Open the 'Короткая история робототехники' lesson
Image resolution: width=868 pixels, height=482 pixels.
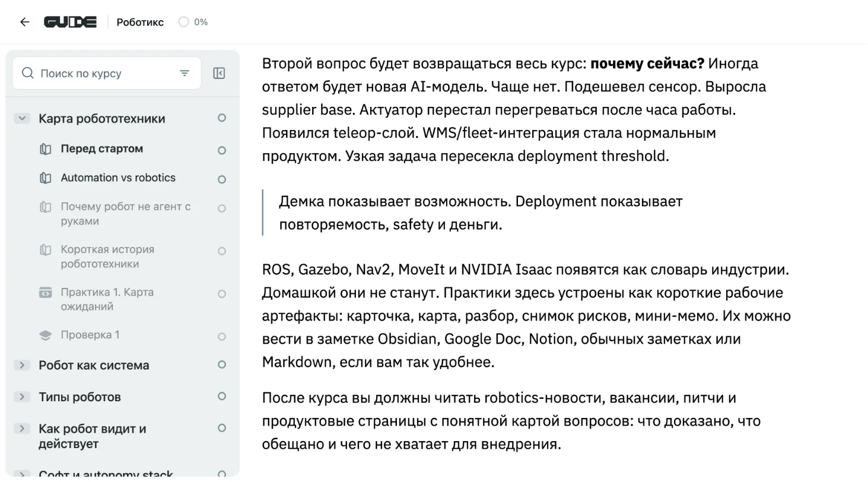click(x=107, y=256)
